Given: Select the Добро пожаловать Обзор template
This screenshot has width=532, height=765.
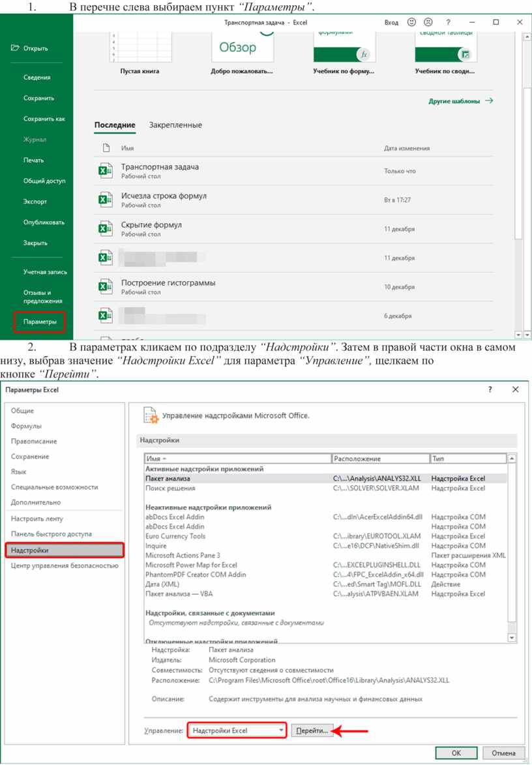Looking at the screenshot, I should tap(242, 53).
